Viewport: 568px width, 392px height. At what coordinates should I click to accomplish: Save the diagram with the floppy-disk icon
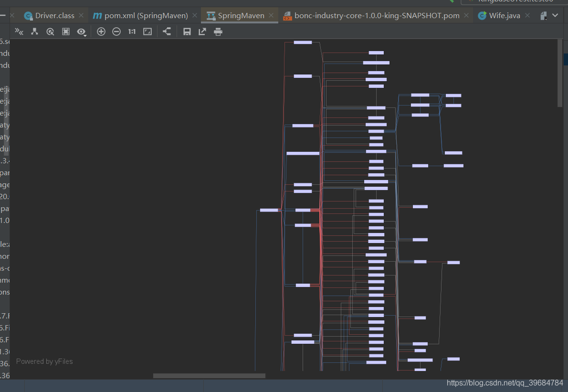(187, 32)
